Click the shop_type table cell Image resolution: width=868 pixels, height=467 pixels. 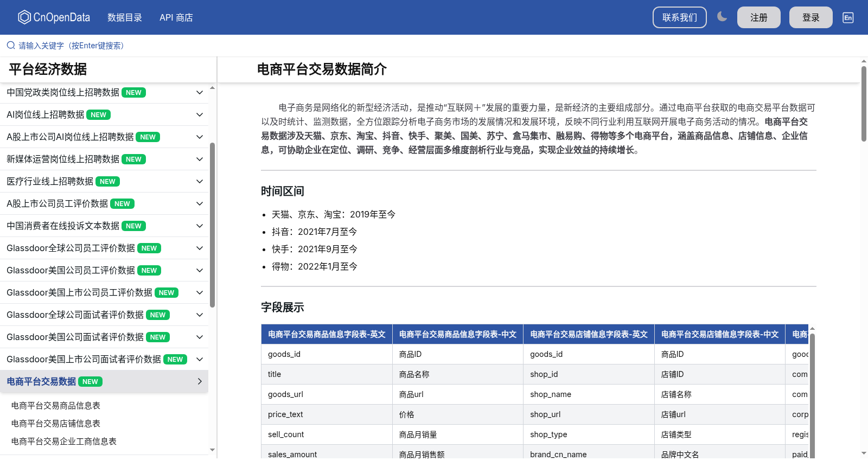(589, 434)
